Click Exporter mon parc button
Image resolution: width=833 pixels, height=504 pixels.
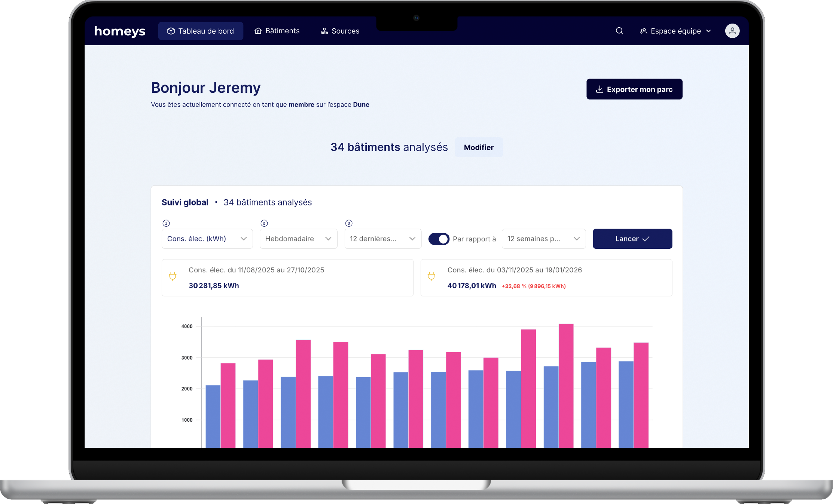pyautogui.click(x=634, y=89)
